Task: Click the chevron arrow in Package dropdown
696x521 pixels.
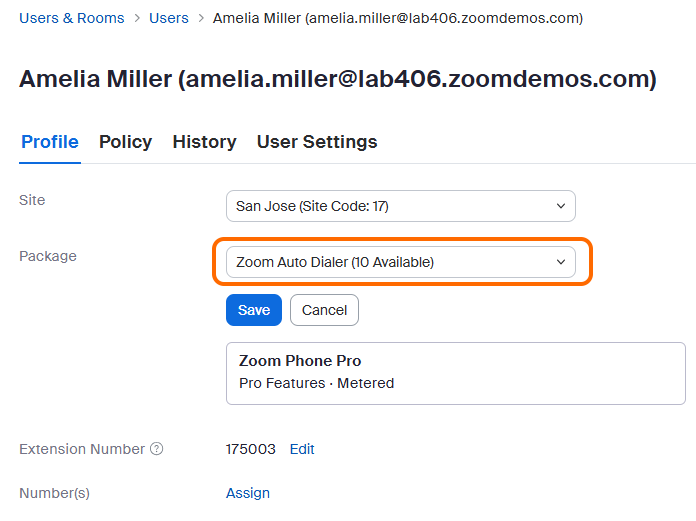Action: [560, 262]
